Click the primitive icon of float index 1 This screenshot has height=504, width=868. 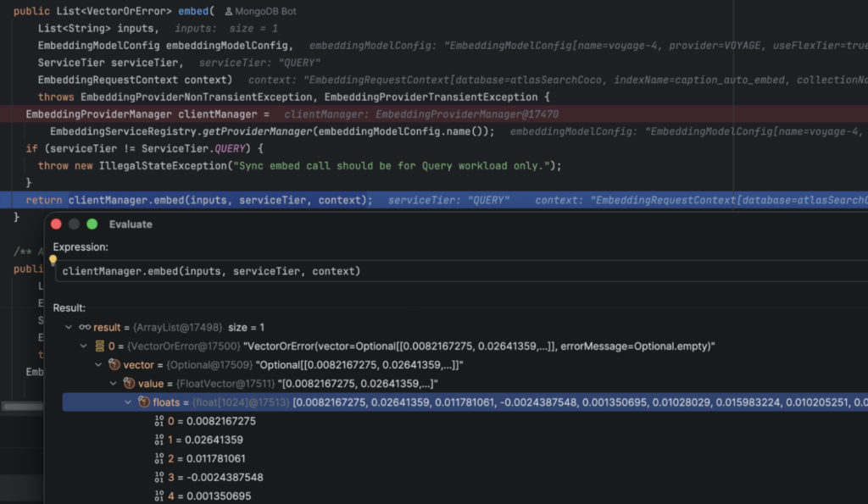[x=159, y=440]
